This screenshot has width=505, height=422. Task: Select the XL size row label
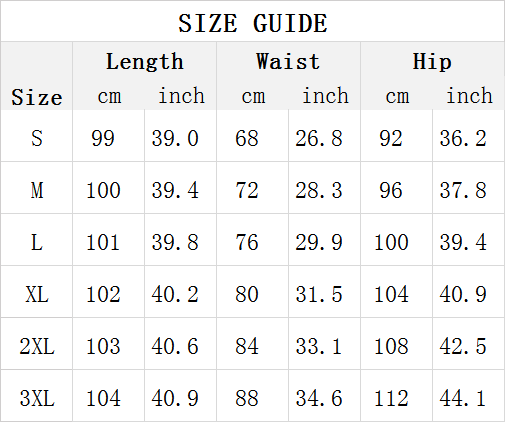[x=37, y=295]
